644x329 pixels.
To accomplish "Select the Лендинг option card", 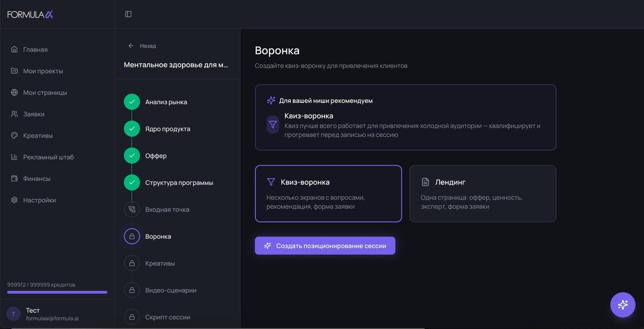I will pos(482,193).
